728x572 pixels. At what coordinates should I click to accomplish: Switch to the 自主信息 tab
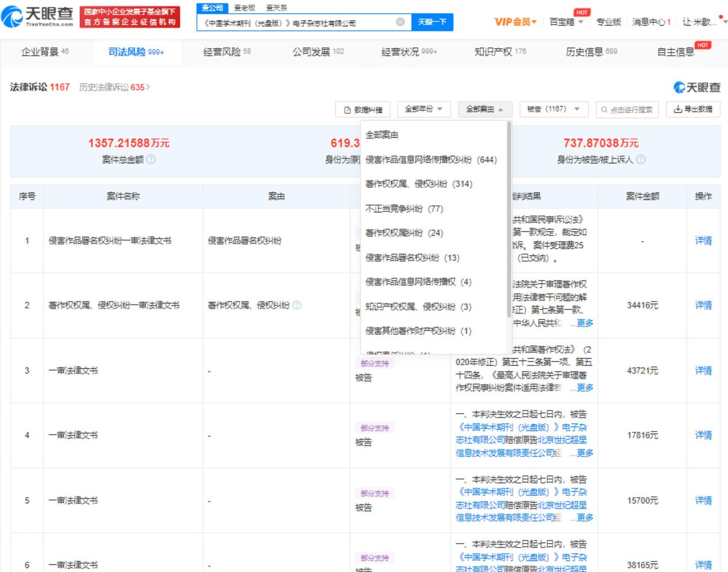(676, 52)
